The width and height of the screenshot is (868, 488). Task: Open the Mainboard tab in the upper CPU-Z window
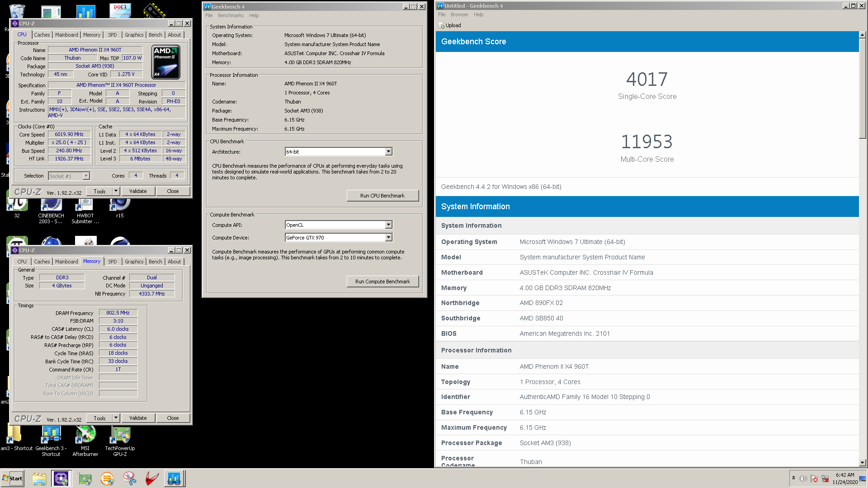[66, 35]
